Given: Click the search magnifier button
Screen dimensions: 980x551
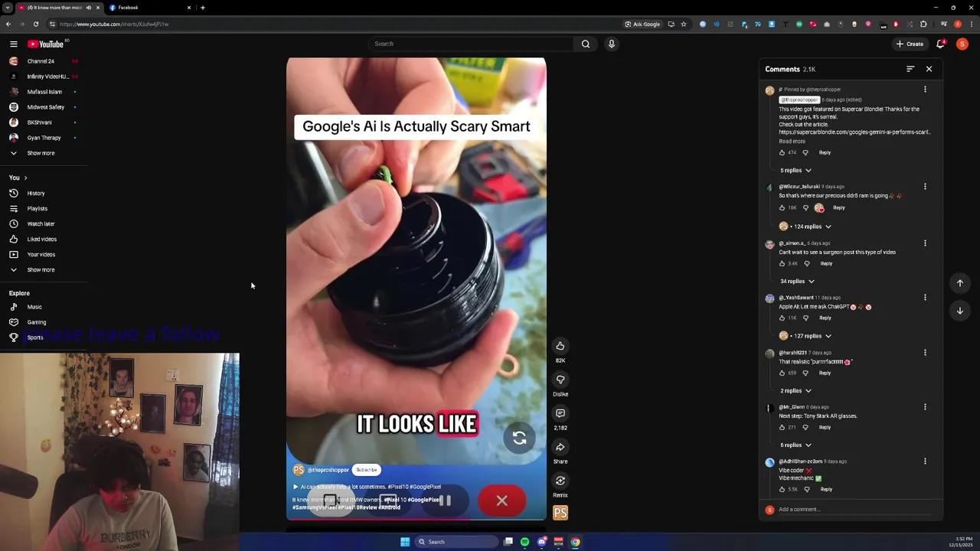Looking at the screenshot, I should point(586,44).
